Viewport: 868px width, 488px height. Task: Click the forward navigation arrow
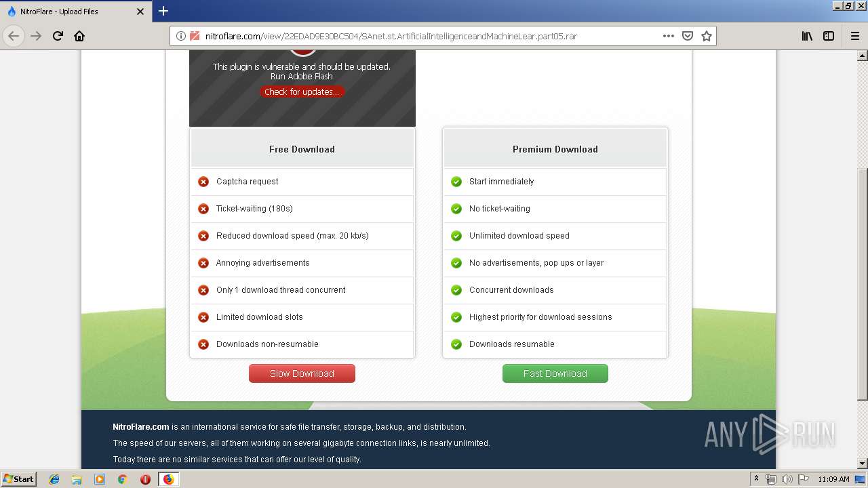pos(36,36)
